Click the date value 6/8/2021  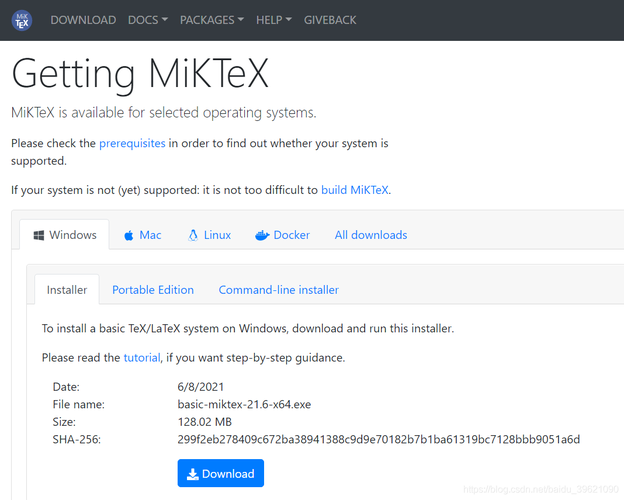pos(201,387)
